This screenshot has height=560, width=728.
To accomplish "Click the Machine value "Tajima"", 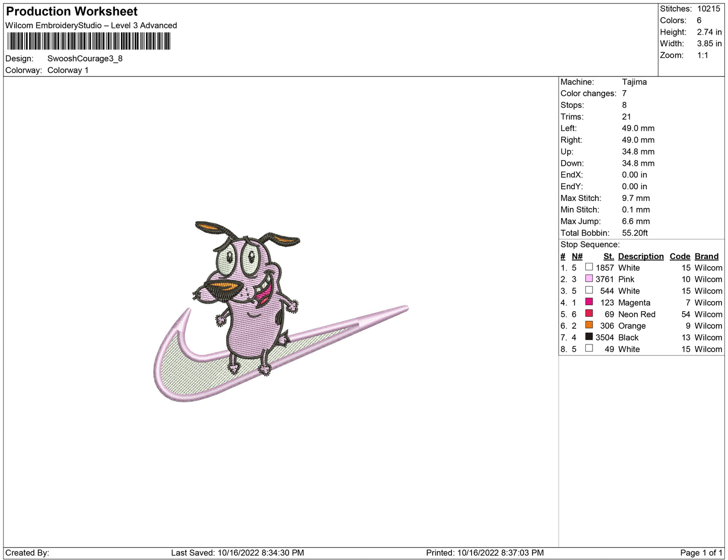I will coord(634,82).
